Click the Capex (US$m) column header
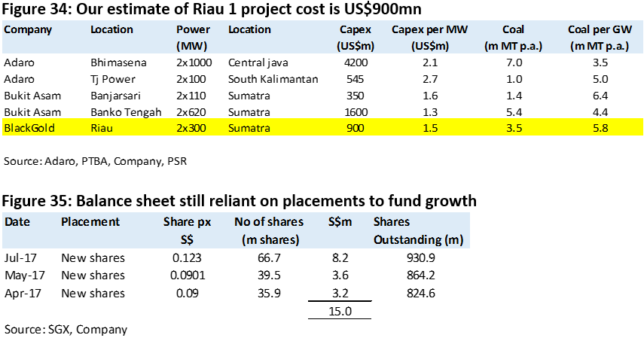This screenshot has height=338, width=644. point(356,38)
